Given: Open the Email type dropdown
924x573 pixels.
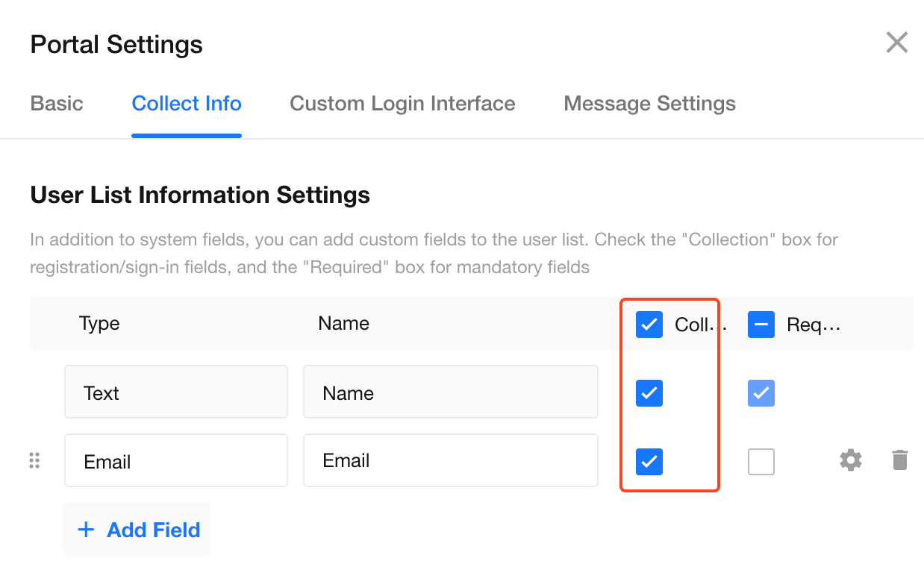Looking at the screenshot, I should point(176,461).
